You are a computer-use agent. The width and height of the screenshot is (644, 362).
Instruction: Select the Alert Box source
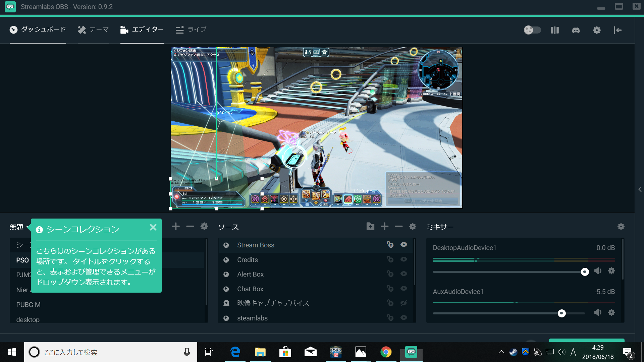(x=316, y=274)
